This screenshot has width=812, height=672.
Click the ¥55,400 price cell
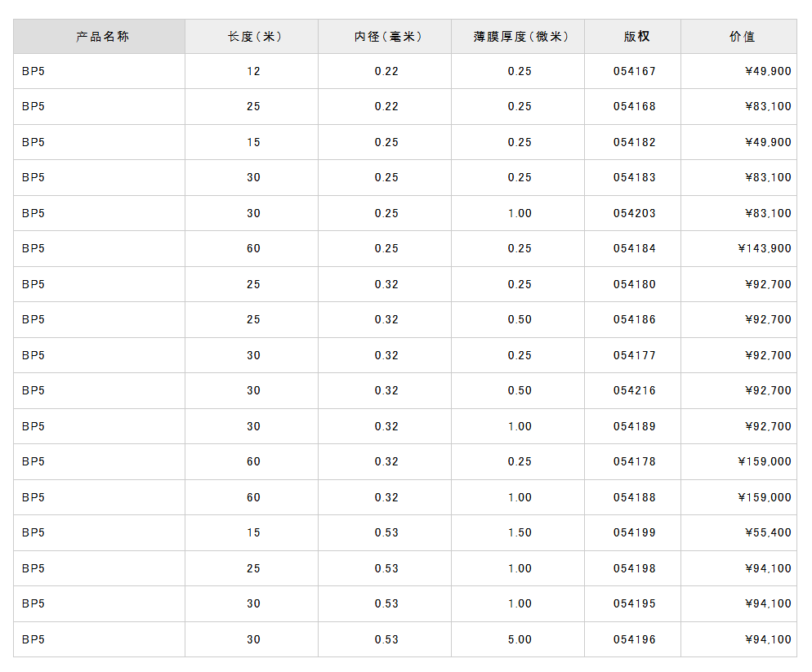point(768,532)
